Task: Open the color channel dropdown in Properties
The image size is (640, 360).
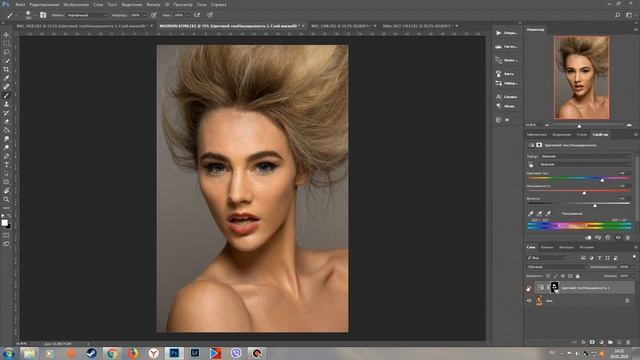Action: point(585,164)
